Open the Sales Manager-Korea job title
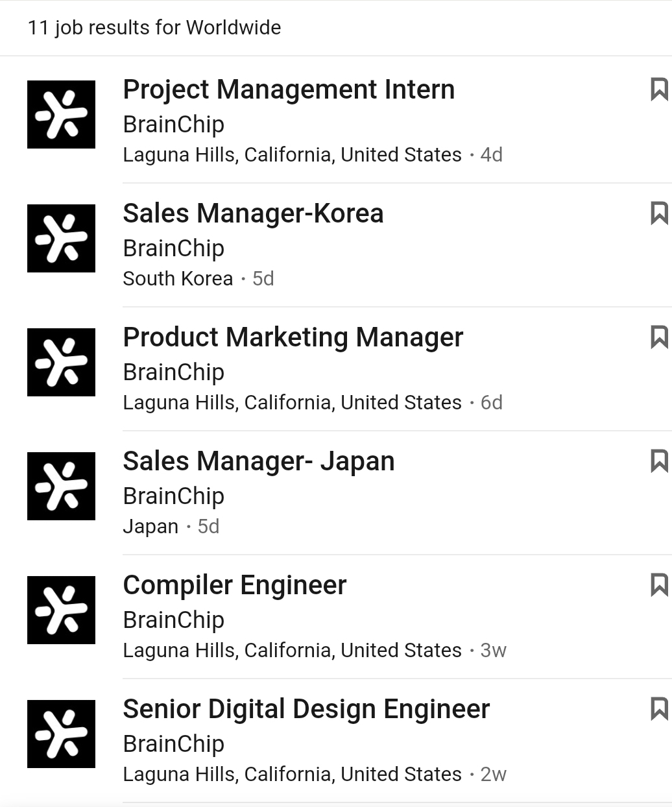This screenshot has height=807, width=672. (x=253, y=213)
